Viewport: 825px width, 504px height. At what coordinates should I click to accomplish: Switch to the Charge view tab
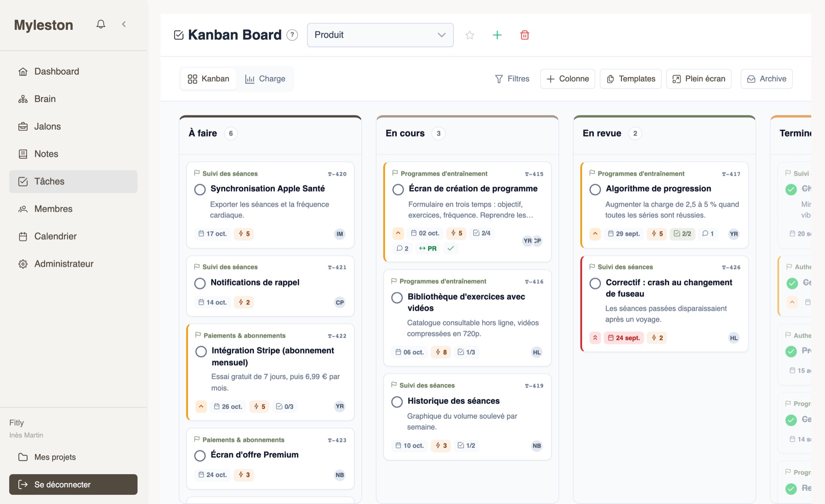265,79
